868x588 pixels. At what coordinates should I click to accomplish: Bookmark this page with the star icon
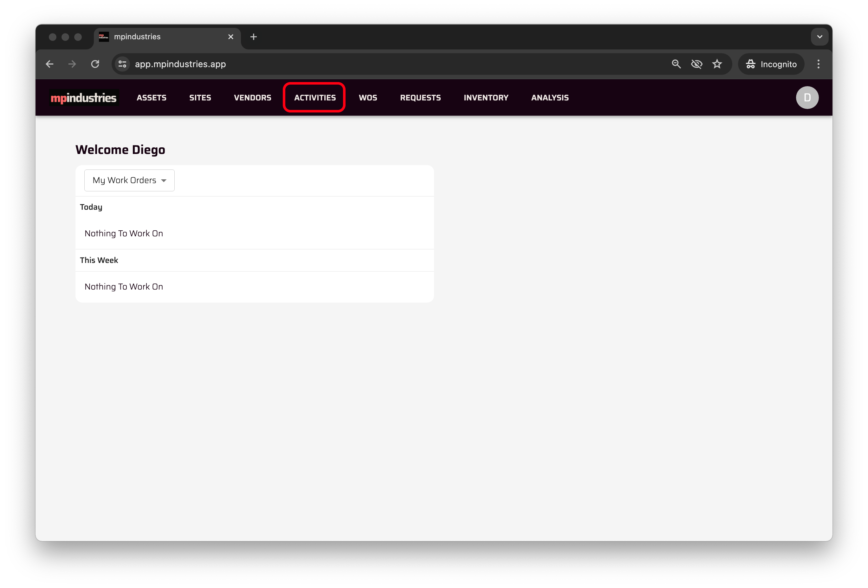(x=717, y=64)
